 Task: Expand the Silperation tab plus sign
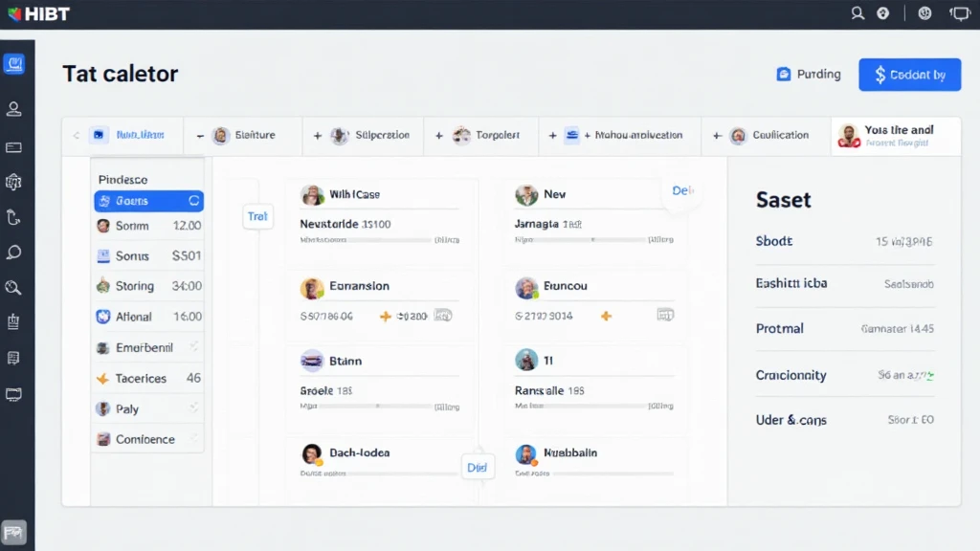pyautogui.click(x=318, y=136)
